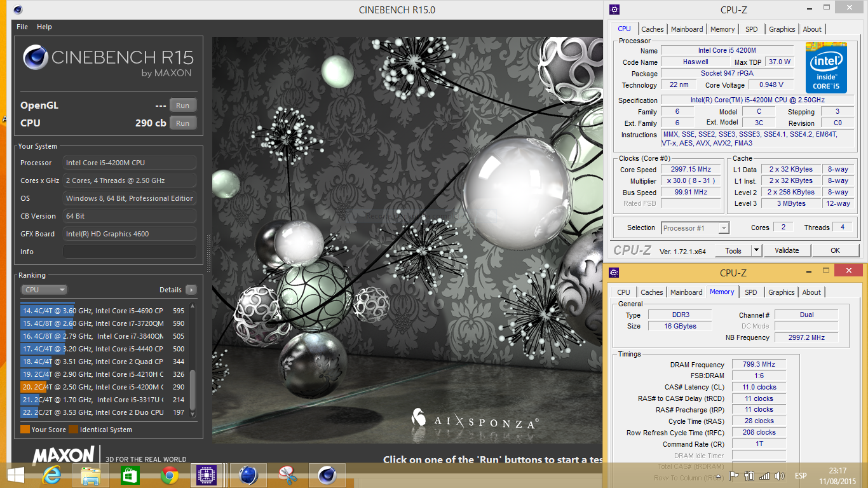
Task: Switch to CPU-Z via taskbar icon
Action: (x=206, y=475)
